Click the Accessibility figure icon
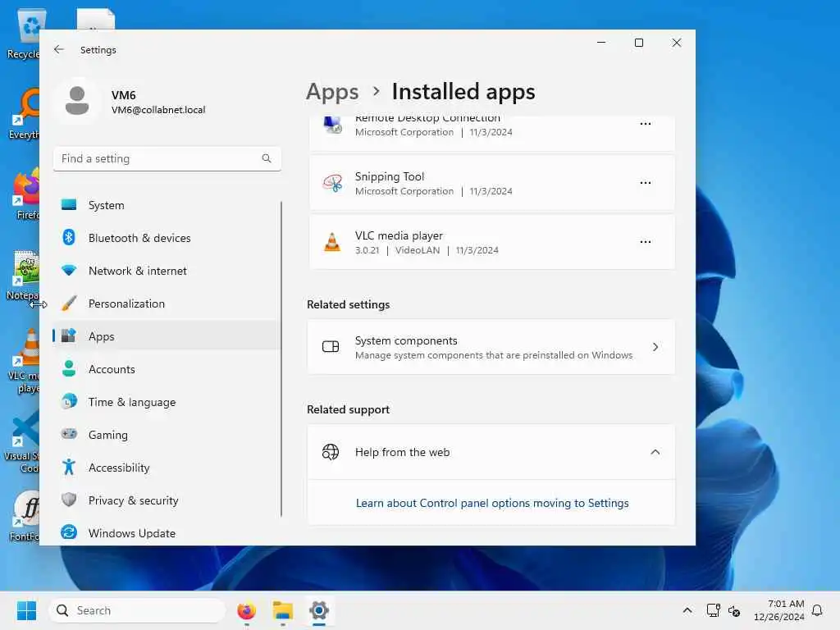Screen dimensions: 840x630 tap(69, 467)
